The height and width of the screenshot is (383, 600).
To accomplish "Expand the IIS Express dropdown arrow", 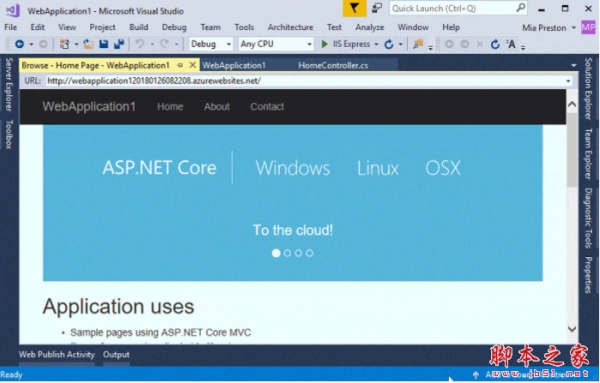I will click(x=376, y=45).
